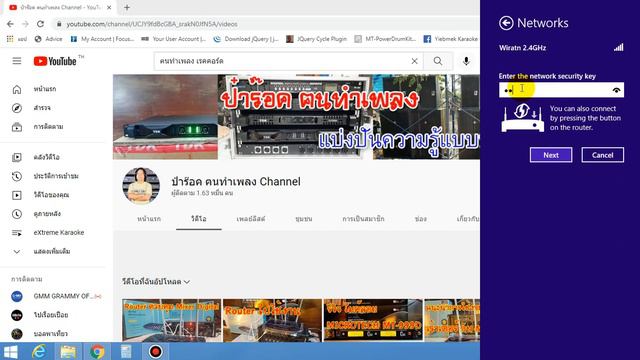Reload the YouTube page

pos(40,24)
